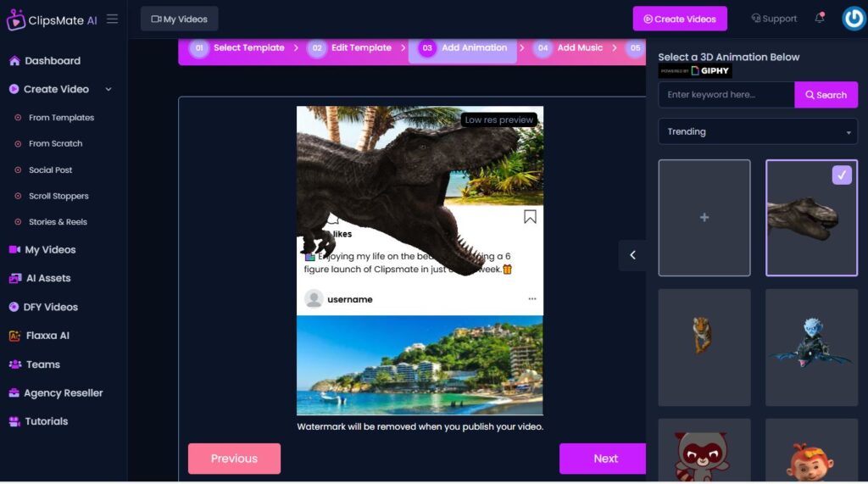The height and width of the screenshot is (484, 868).
Task: Open Support link
Action: pos(774,19)
